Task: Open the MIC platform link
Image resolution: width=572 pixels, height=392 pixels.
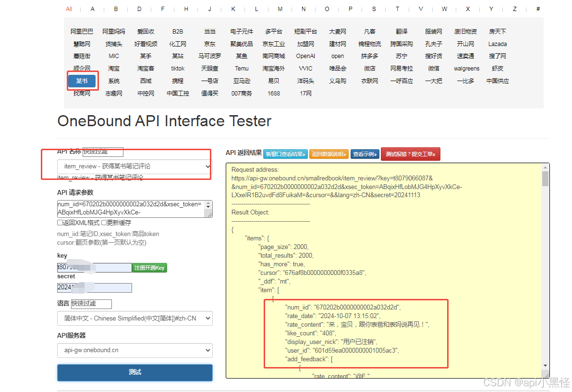Action: pos(114,56)
